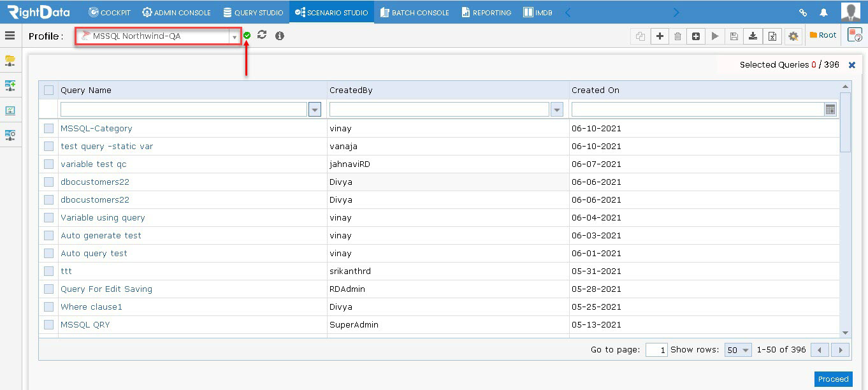Click the chain link icon in header
Screen dimensions: 868x390
click(x=803, y=12)
